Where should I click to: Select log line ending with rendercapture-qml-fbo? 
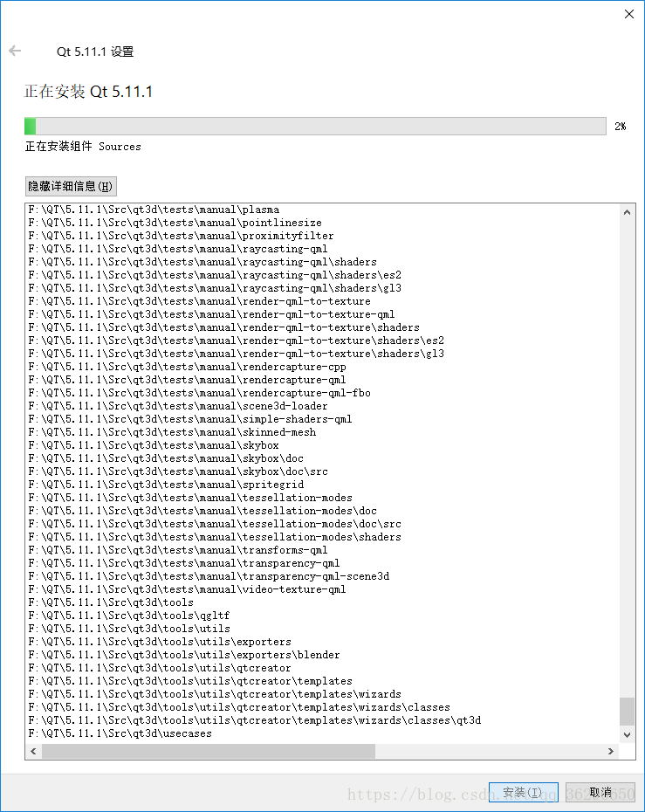click(199, 393)
